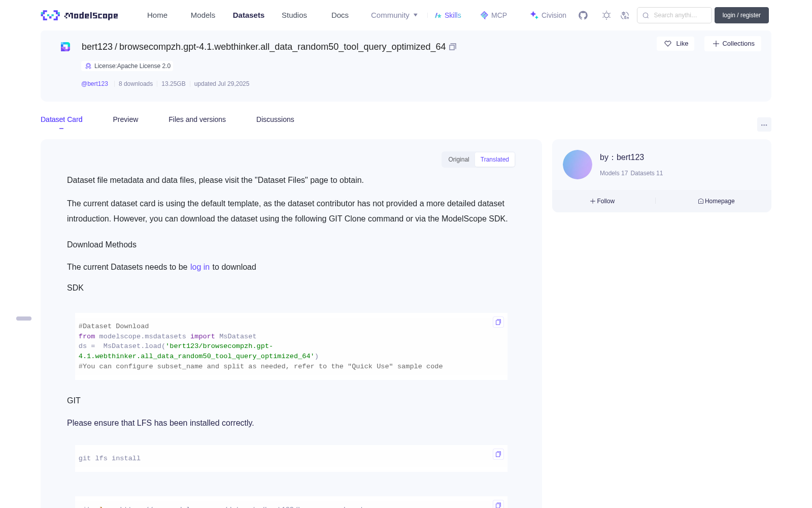This screenshot has height=508, width=812.
Task: Select the Dataset Card tab
Action: 61,119
